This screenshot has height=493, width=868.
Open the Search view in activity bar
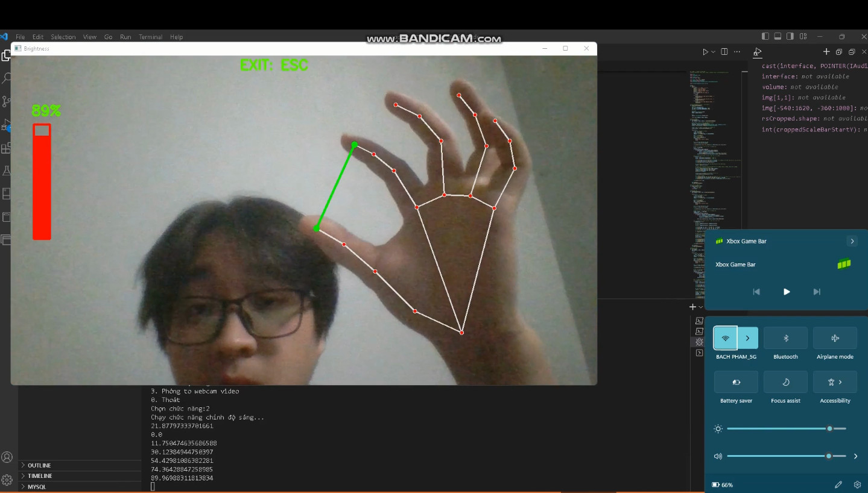[x=7, y=78]
